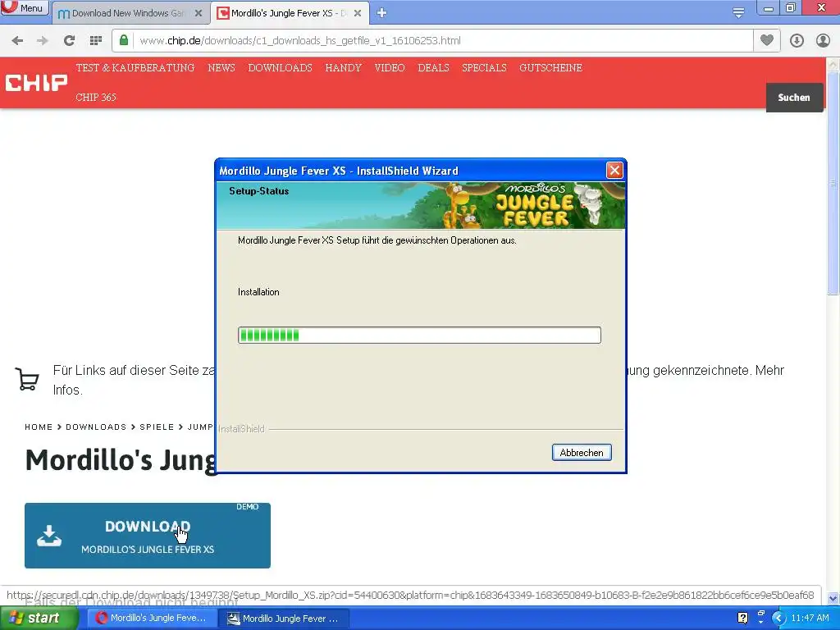Click the help question mark tray icon

(742, 619)
